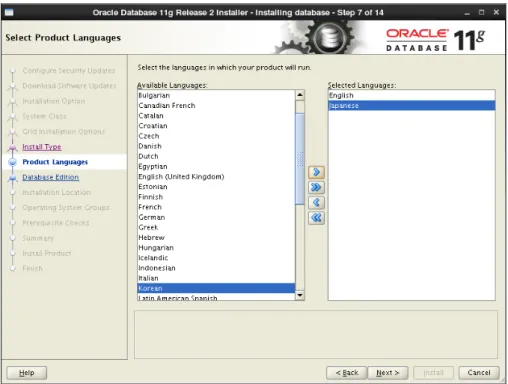The width and height of the screenshot is (508, 384).
Task: Select Japanese in Selected Languages
Action: (412, 106)
